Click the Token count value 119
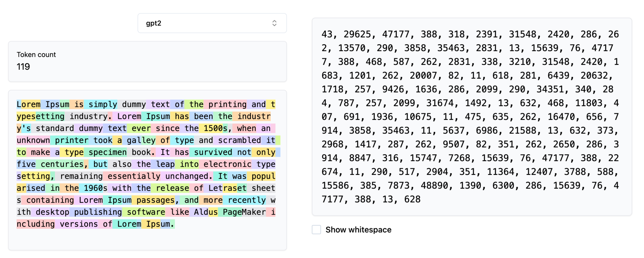This screenshot has height=258, width=644. [23, 67]
